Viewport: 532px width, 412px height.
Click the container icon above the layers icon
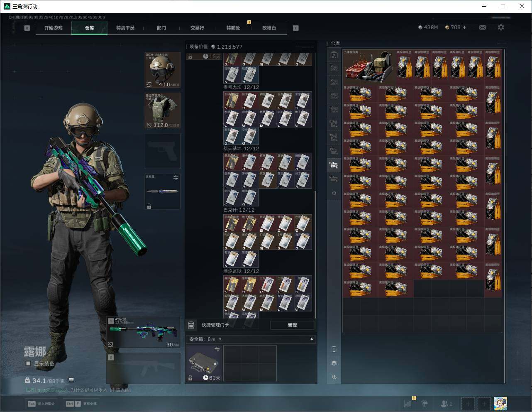pyautogui.click(x=334, y=349)
